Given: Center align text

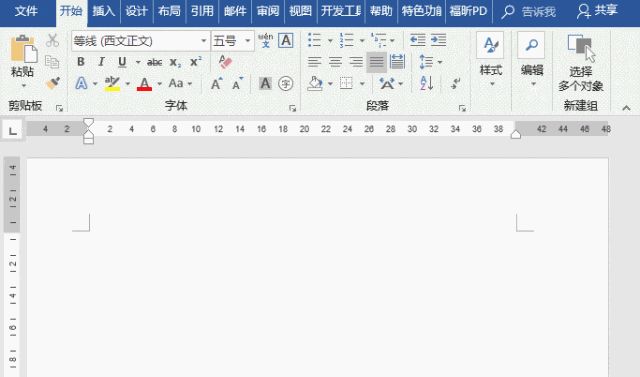Looking at the screenshot, I should point(335,62).
